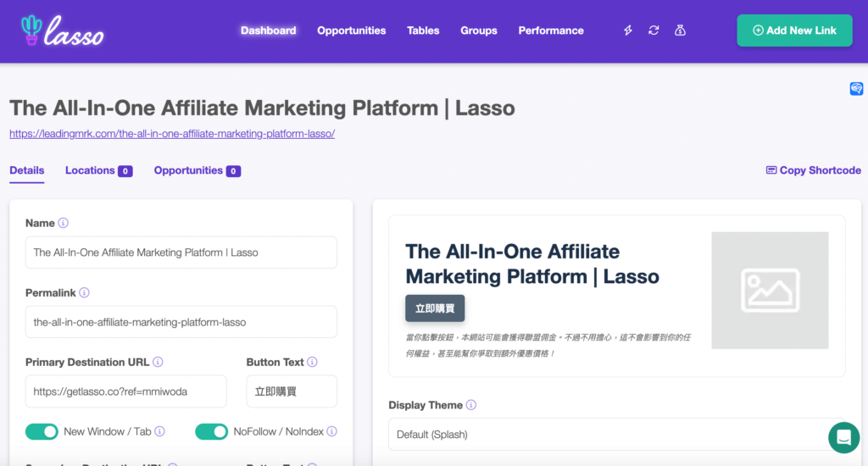Go to the Tables page
Screen dimensions: 868x466
point(423,31)
